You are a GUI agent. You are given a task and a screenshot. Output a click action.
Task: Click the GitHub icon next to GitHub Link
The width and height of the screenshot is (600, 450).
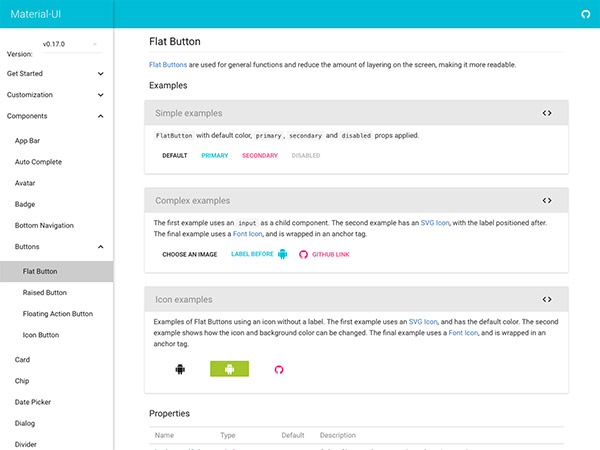pos(303,254)
